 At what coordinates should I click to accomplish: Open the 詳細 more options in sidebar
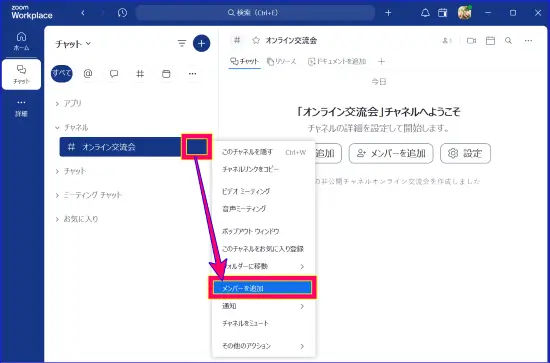click(21, 108)
